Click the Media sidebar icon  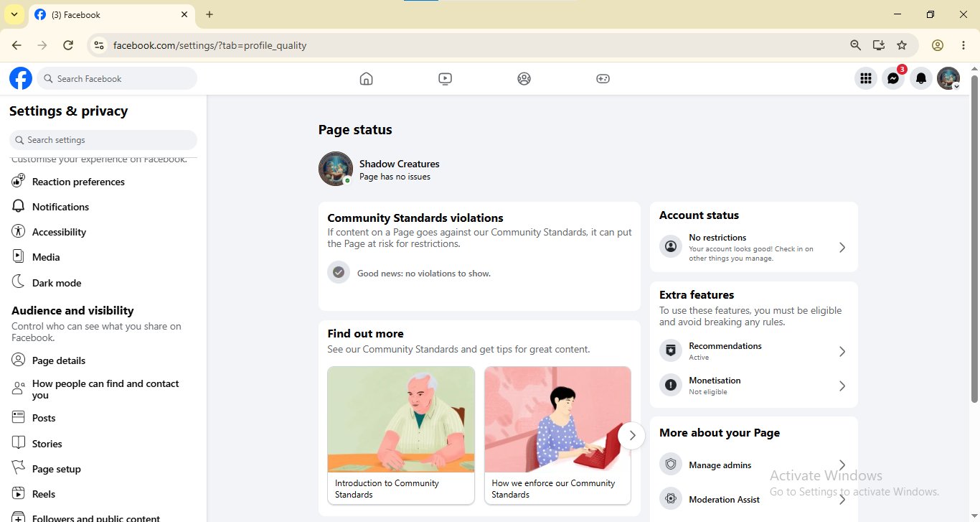tap(19, 256)
